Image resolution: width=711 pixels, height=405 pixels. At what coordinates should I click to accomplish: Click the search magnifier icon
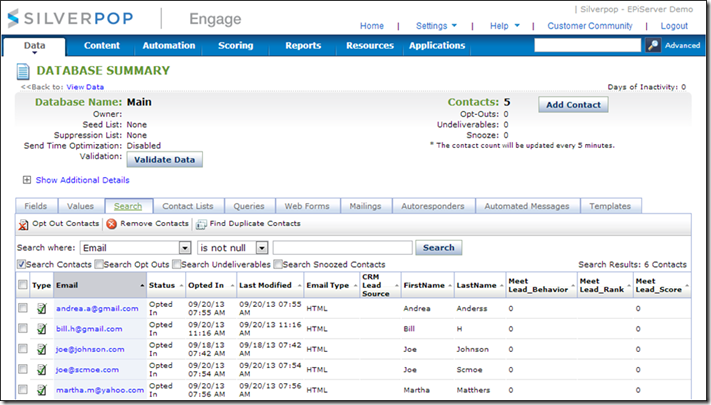coord(653,45)
